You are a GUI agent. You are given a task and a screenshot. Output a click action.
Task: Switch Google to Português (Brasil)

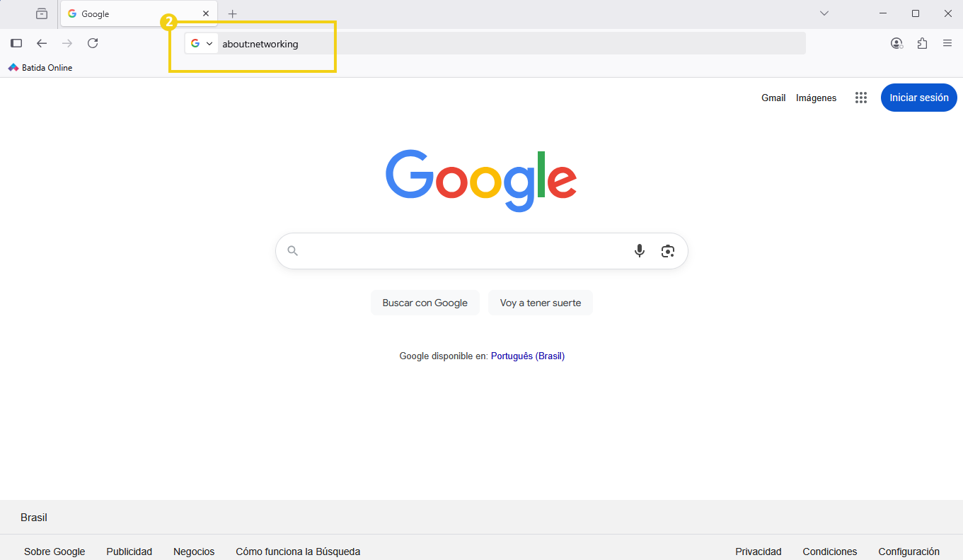(x=528, y=356)
